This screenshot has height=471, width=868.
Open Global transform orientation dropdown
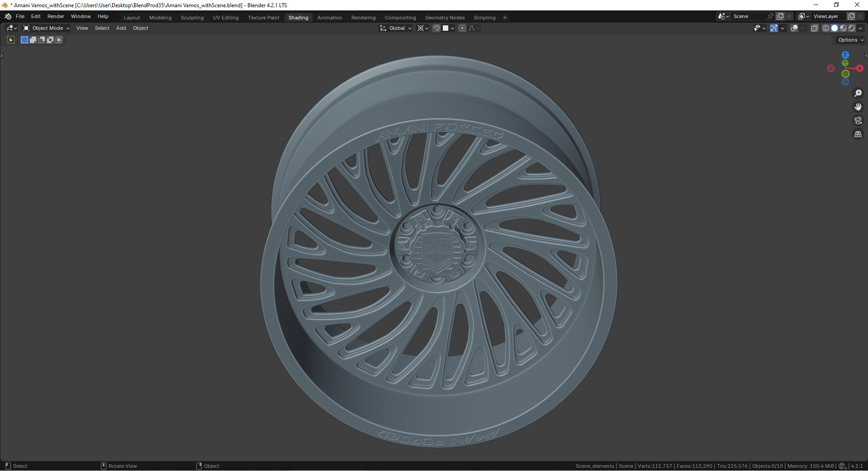point(396,28)
